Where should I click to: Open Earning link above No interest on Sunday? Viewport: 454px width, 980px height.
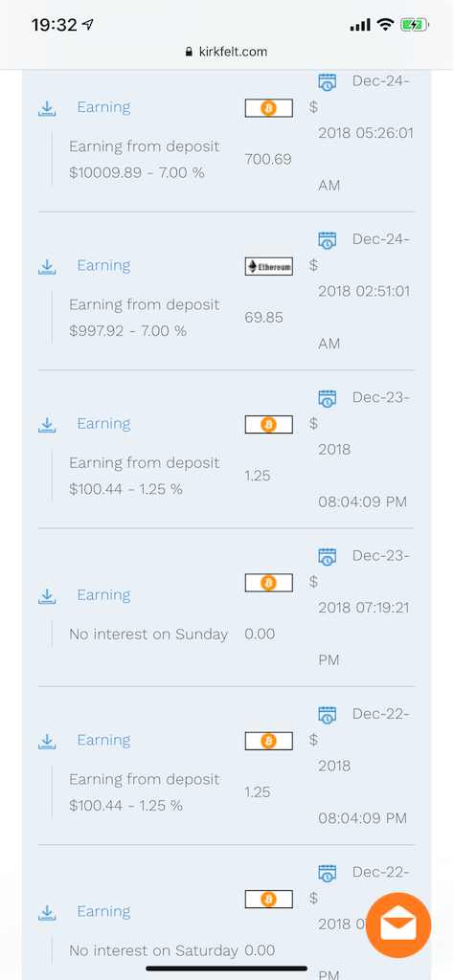point(103,595)
